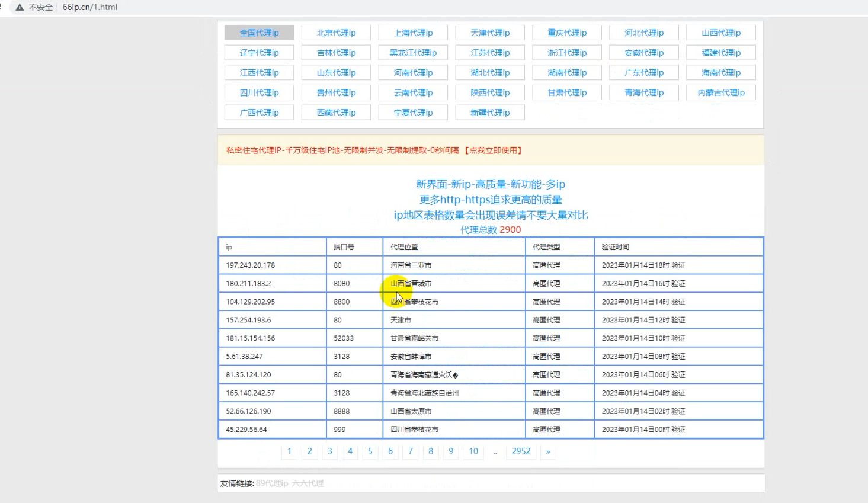Screen dimensions: 868x503
Task: Open the 山西代理ip link
Action: tap(721, 33)
